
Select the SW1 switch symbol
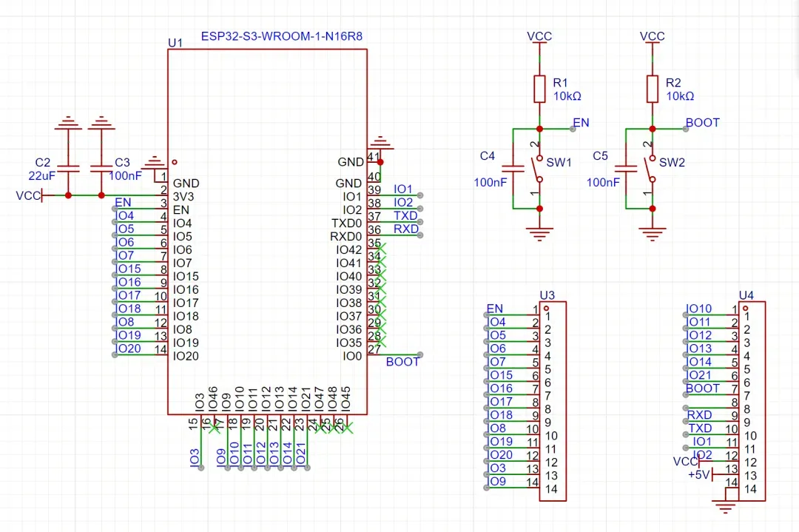coord(536,169)
